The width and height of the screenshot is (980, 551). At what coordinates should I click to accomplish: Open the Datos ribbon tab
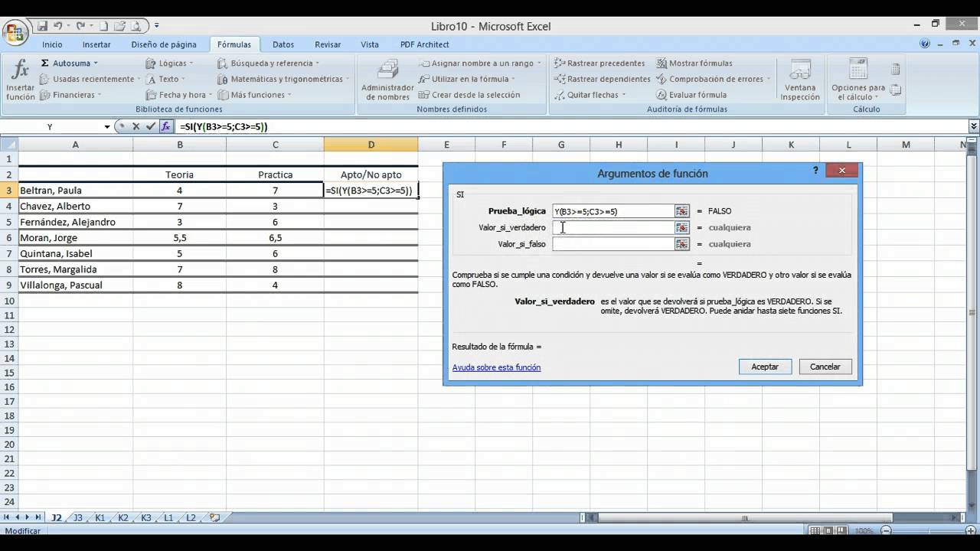[x=283, y=44]
